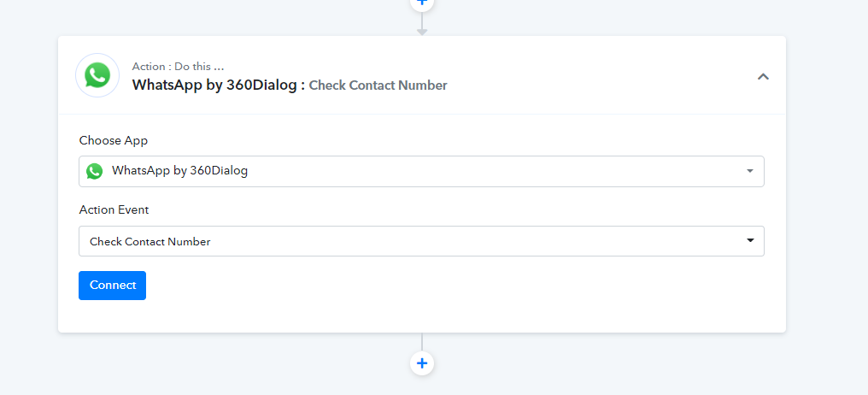The image size is (868, 395).
Task: Click the empty canvas right of the bottom plus
Action: 636,363
